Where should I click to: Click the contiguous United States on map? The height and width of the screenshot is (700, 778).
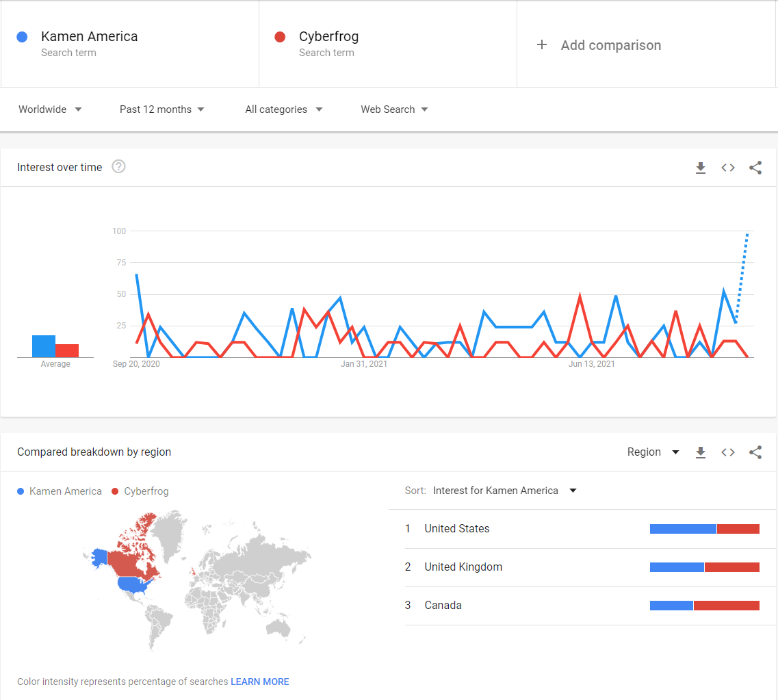click(x=133, y=584)
